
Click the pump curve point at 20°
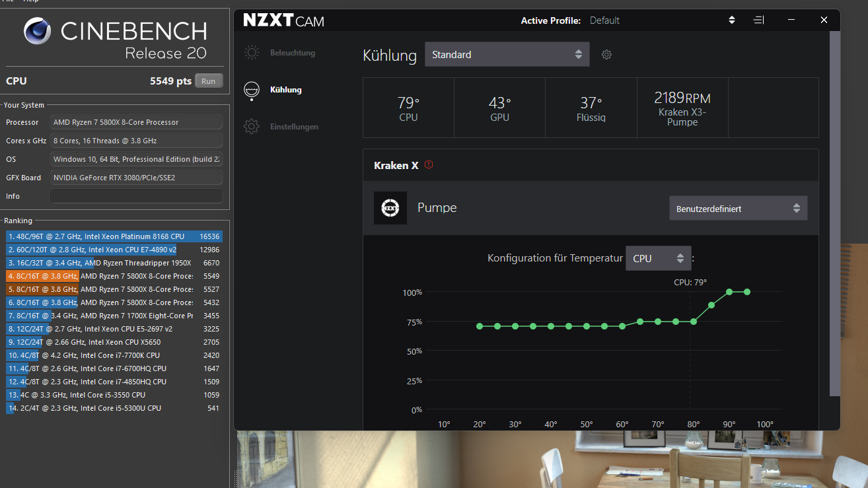[480, 326]
